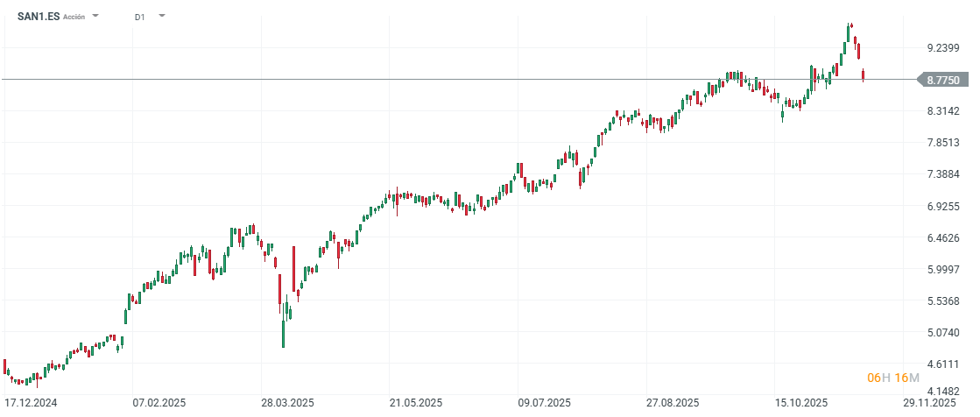Click the 5.0740 price axis label
Screen dimensions: 980x417
coord(943,333)
